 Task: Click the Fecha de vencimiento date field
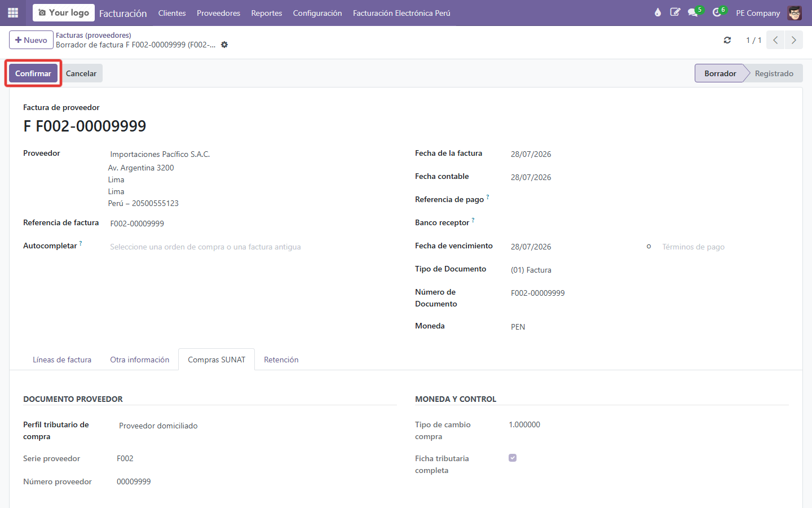point(575,247)
